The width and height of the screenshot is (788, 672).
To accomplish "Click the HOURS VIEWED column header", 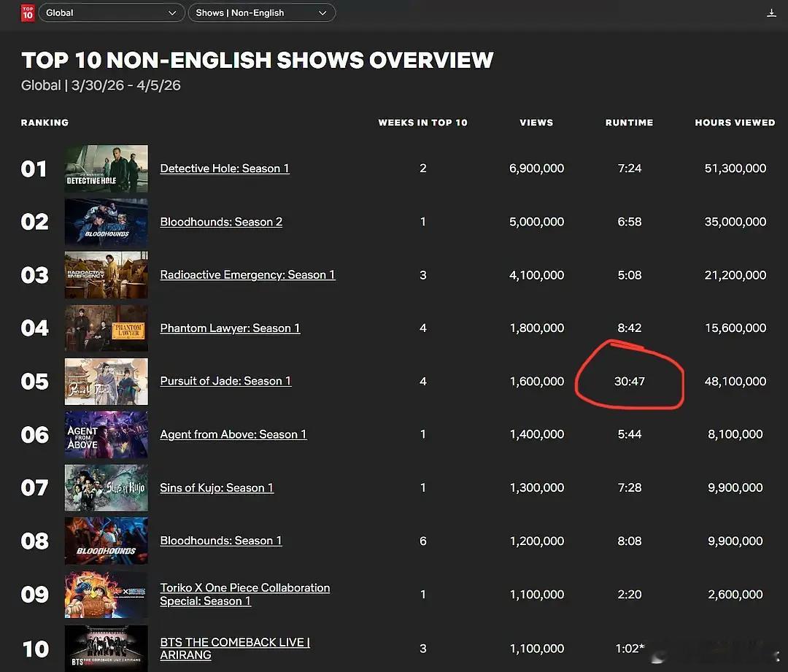I will (735, 123).
